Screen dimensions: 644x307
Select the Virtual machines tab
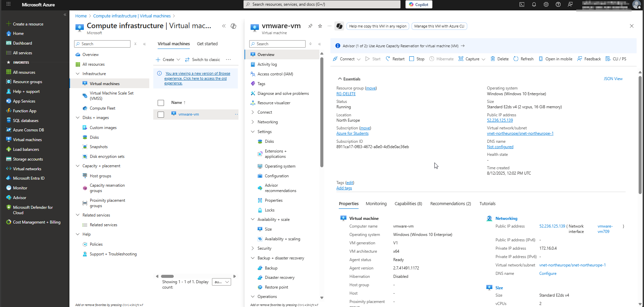[174, 44]
